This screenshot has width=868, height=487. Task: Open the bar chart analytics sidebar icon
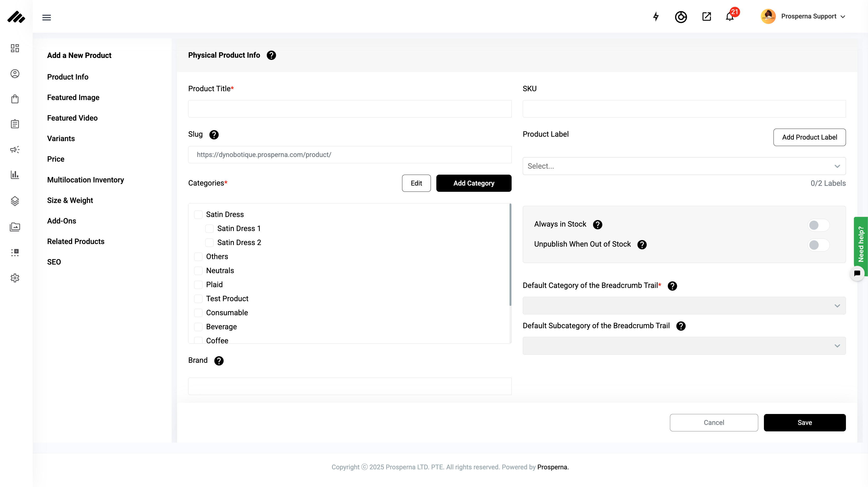tap(15, 175)
